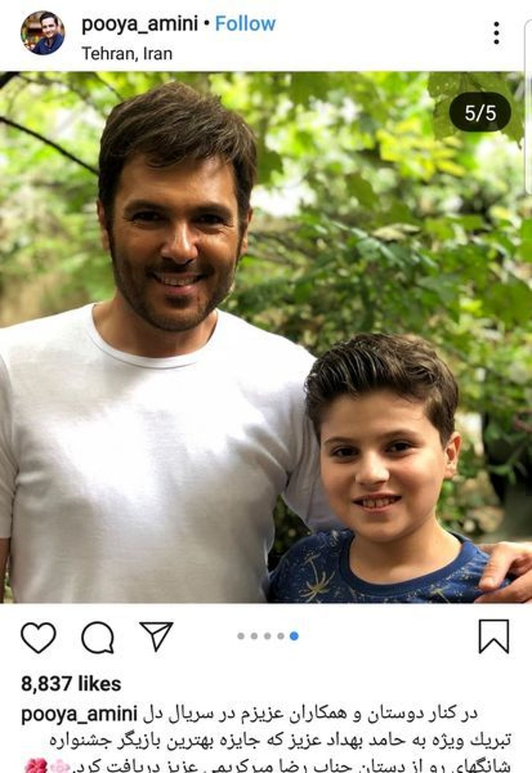Jump to second carousel dot
This screenshot has width=532, height=773.
[254, 636]
